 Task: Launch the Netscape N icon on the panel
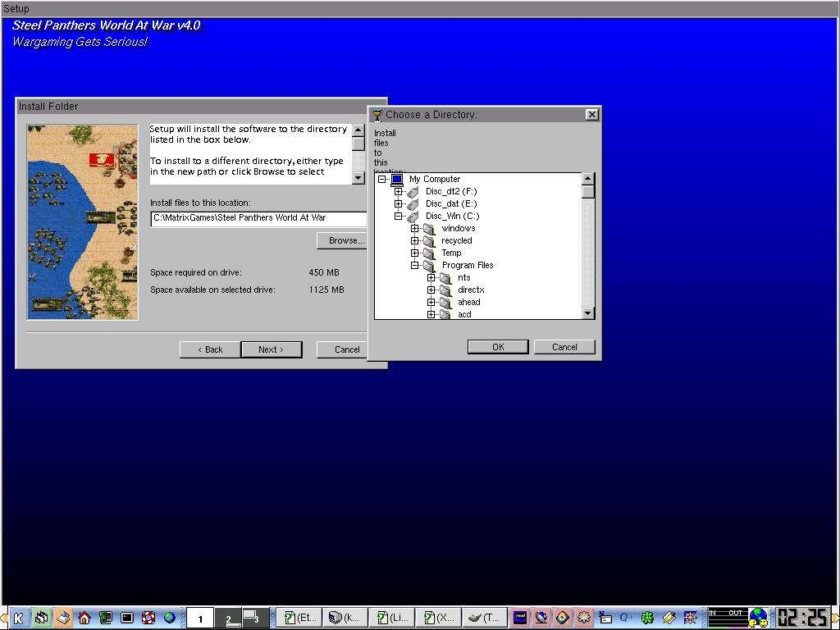[605, 619]
